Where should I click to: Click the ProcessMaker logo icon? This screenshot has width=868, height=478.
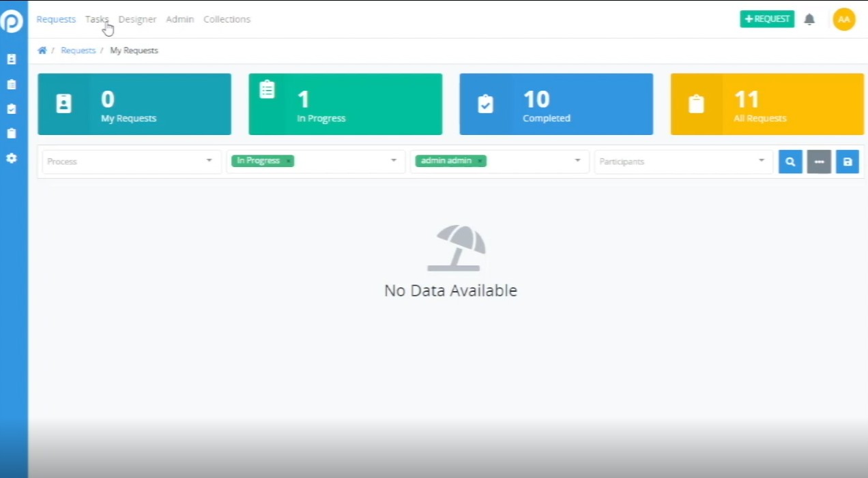[12, 21]
